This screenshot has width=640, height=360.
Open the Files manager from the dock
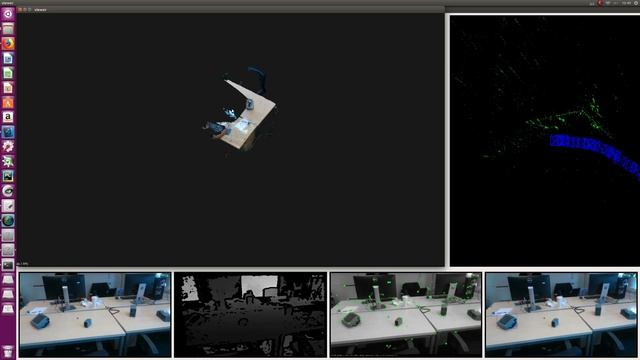click(8, 29)
